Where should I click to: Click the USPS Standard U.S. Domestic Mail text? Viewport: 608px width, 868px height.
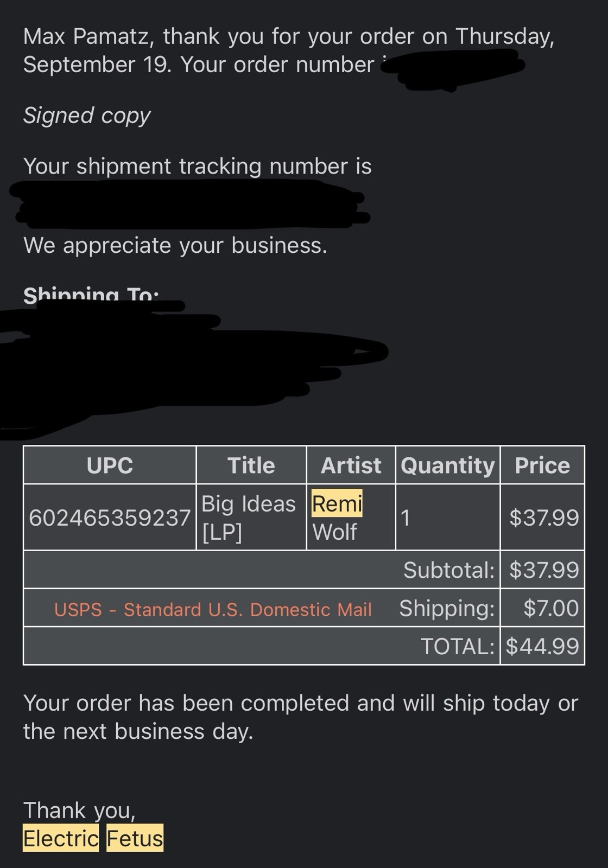(213, 609)
